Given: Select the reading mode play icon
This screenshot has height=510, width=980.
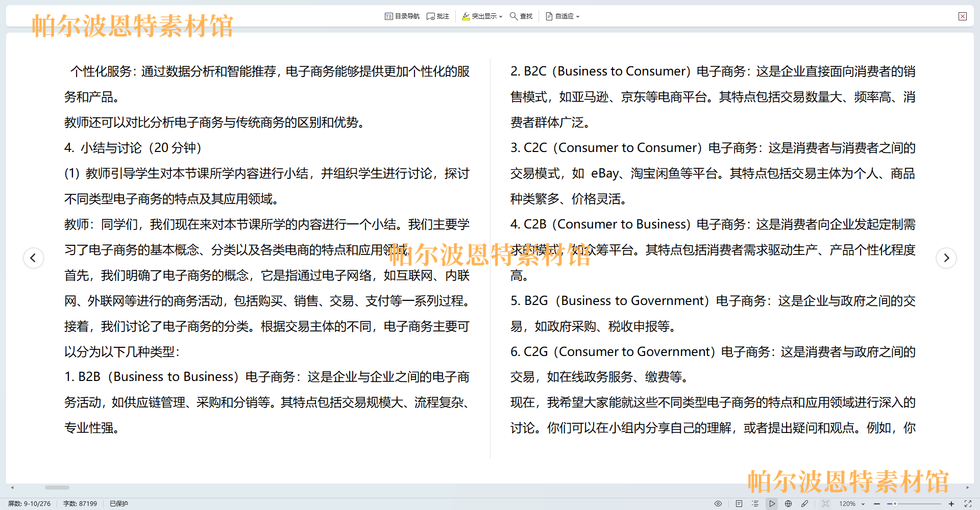Looking at the screenshot, I should [772, 503].
